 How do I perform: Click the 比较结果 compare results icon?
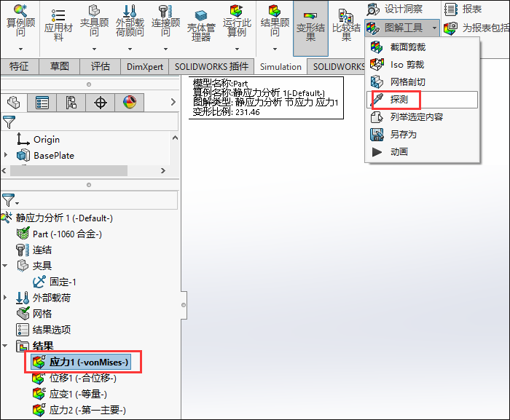[346, 25]
